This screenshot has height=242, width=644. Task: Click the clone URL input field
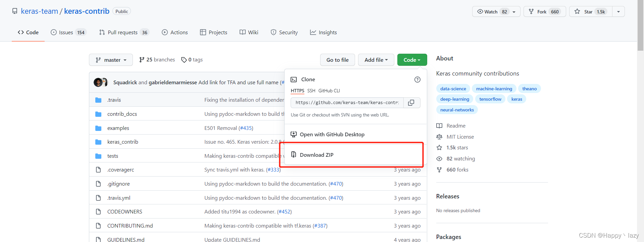347,103
